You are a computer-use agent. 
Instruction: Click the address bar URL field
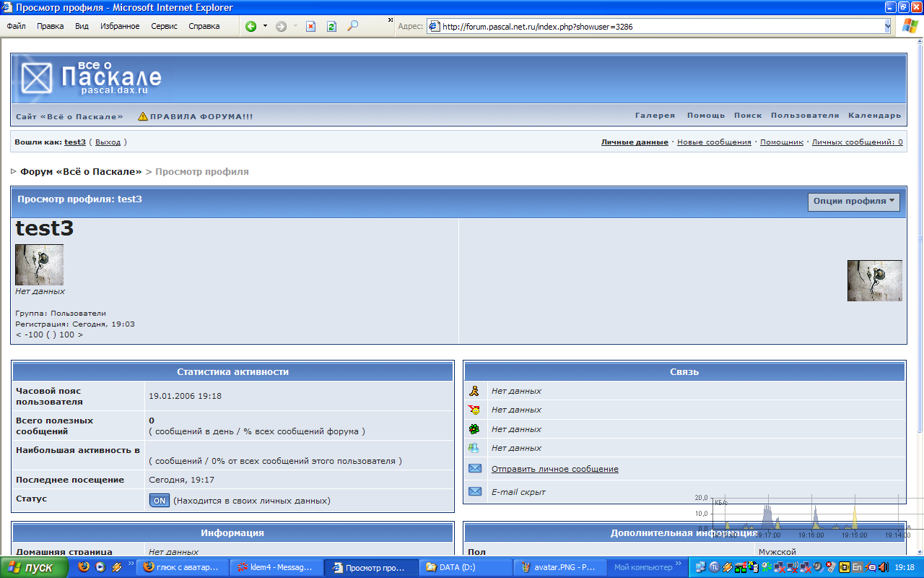click(x=650, y=26)
